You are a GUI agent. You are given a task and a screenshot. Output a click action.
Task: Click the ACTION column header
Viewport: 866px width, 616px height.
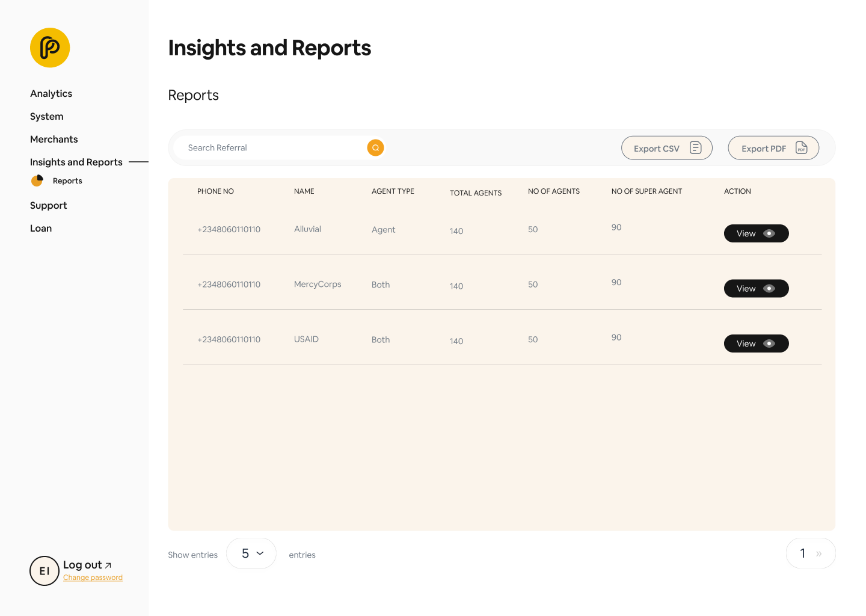tap(737, 191)
